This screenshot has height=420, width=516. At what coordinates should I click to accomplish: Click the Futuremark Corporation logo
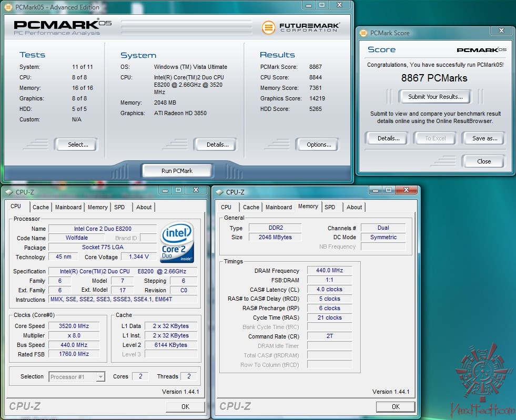[301, 27]
